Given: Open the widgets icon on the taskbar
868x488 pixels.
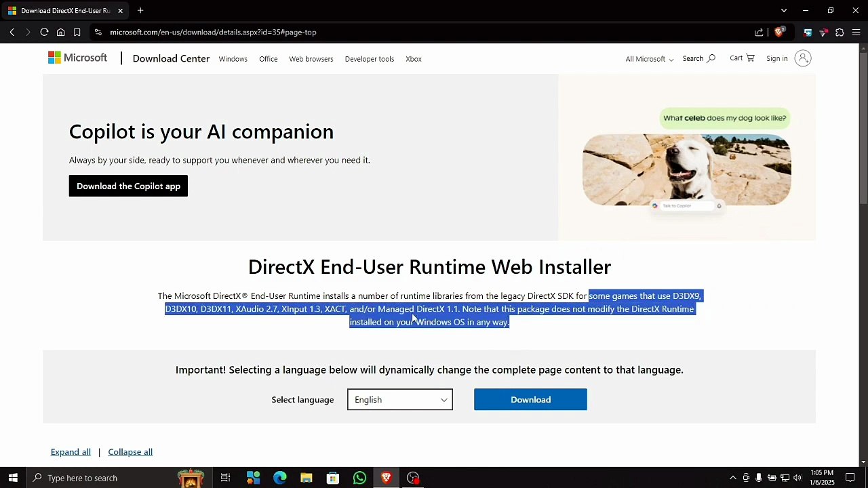Looking at the screenshot, I should coord(253,478).
